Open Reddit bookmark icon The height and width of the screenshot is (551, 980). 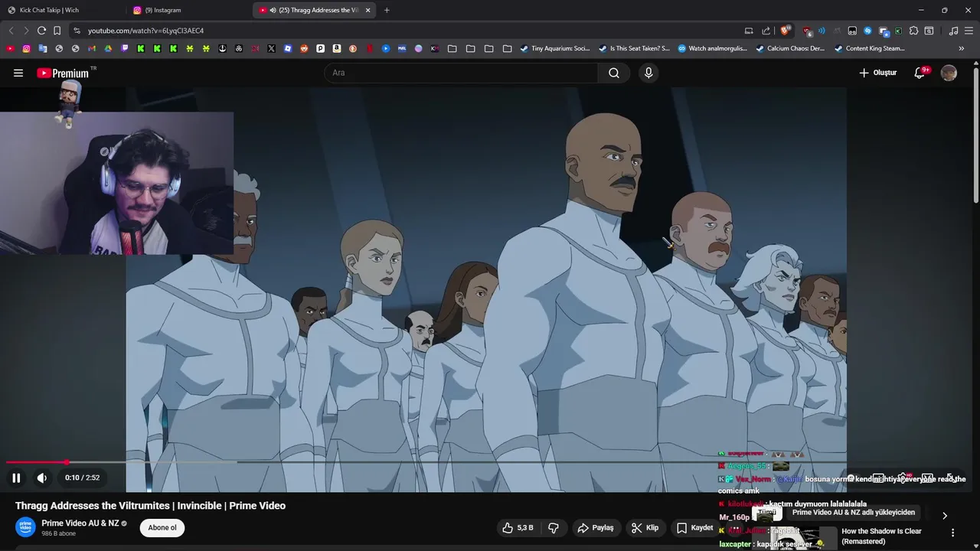point(304,48)
